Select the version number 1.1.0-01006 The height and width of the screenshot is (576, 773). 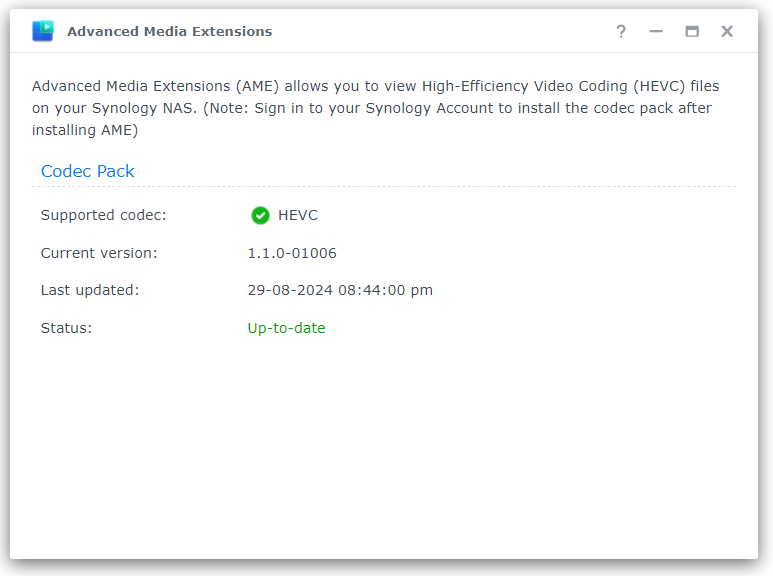pos(292,253)
